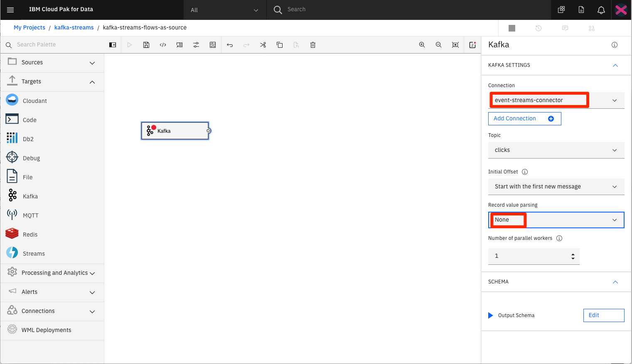Select the Debug target operator
This screenshot has width=632, height=364.
52,158
